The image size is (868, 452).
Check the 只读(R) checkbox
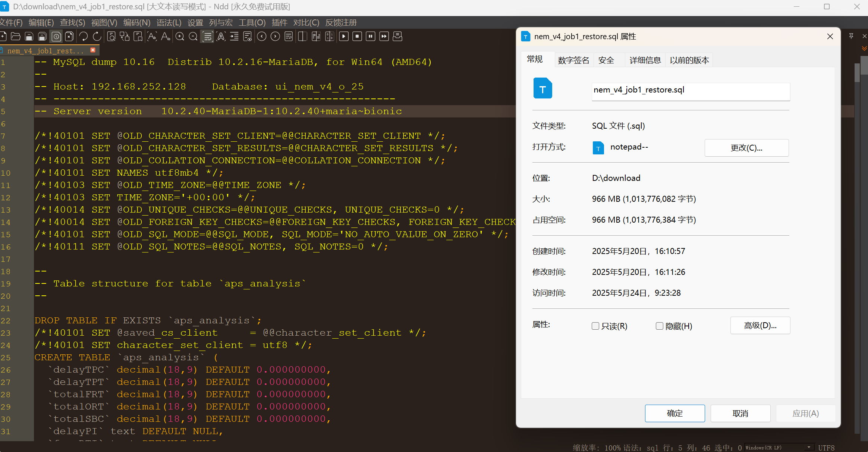pos(595,326)
